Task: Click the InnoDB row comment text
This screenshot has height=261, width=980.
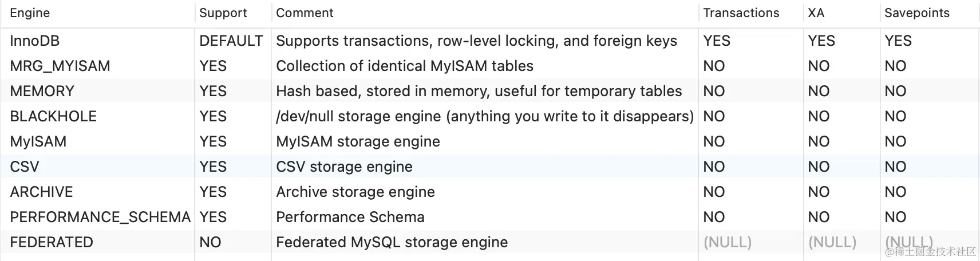Action: pyautogui.click(x=476, y=41)
